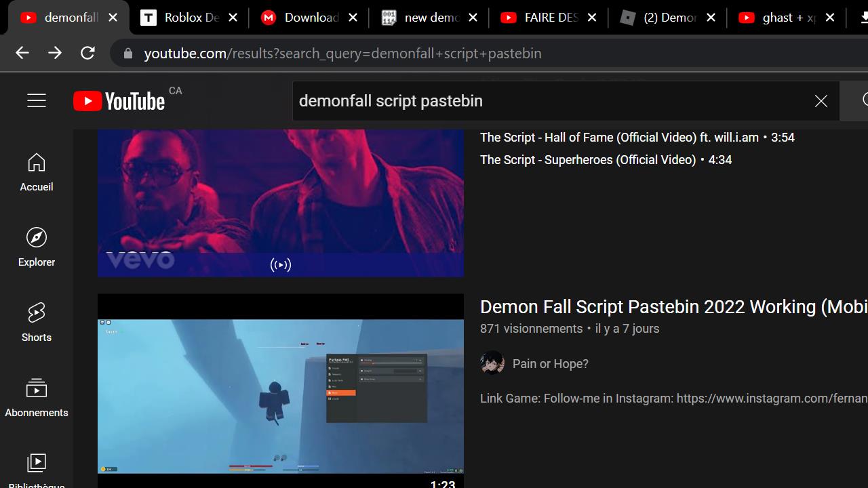Reload the current page
Viewport: 868px width, 488px height.
tap(87, 53)
